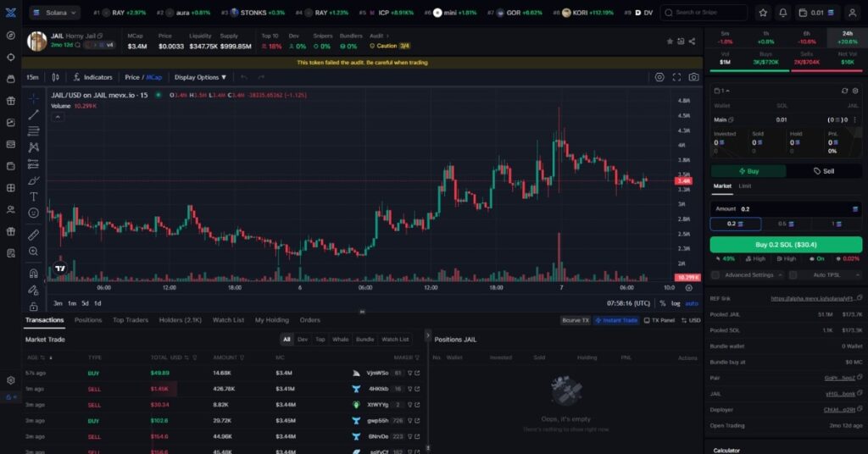Toggle the Advanced Settings checkbox
Screen dimensions: 868x454
tap(715, 274)
